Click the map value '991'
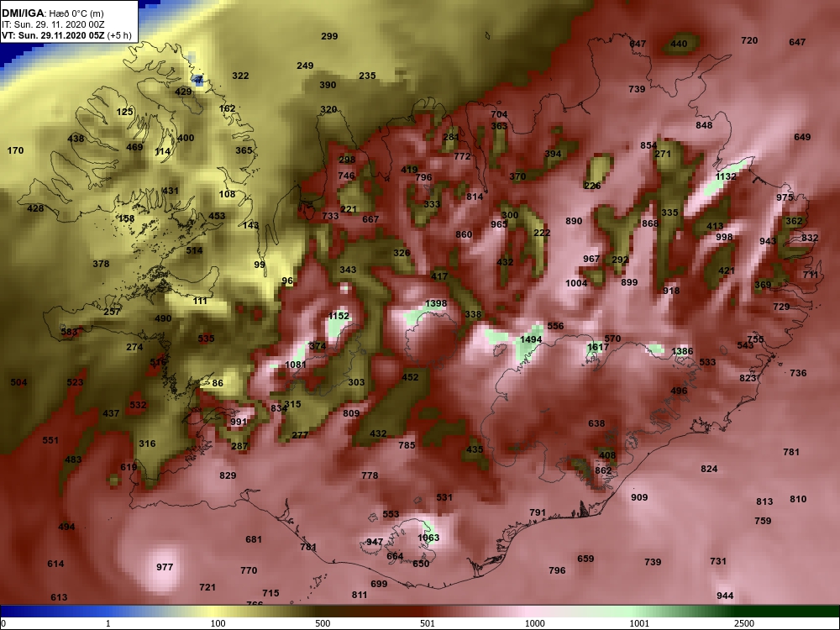This screenshot has height=630, width=840. click(x=239, y=423)
